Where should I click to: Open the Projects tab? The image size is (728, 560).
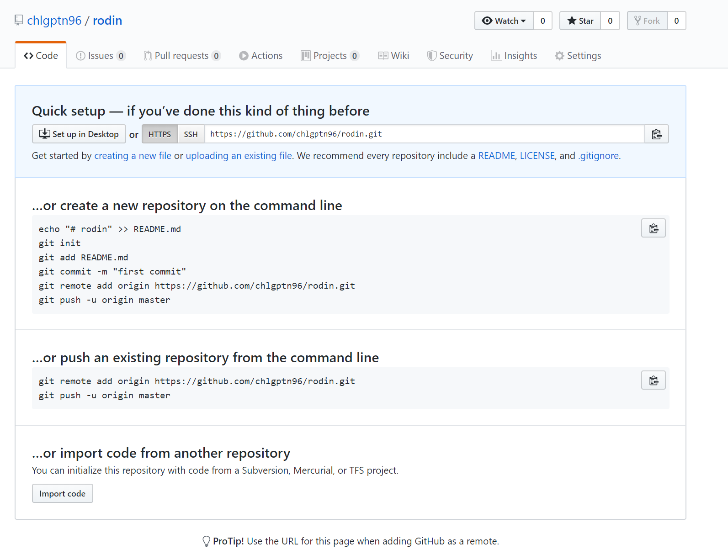click(330, 56)
